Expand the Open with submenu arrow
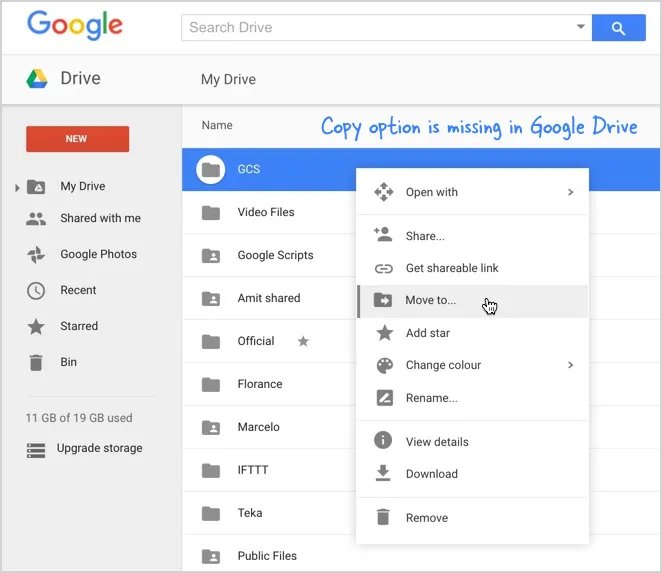 tap(570, 192)
